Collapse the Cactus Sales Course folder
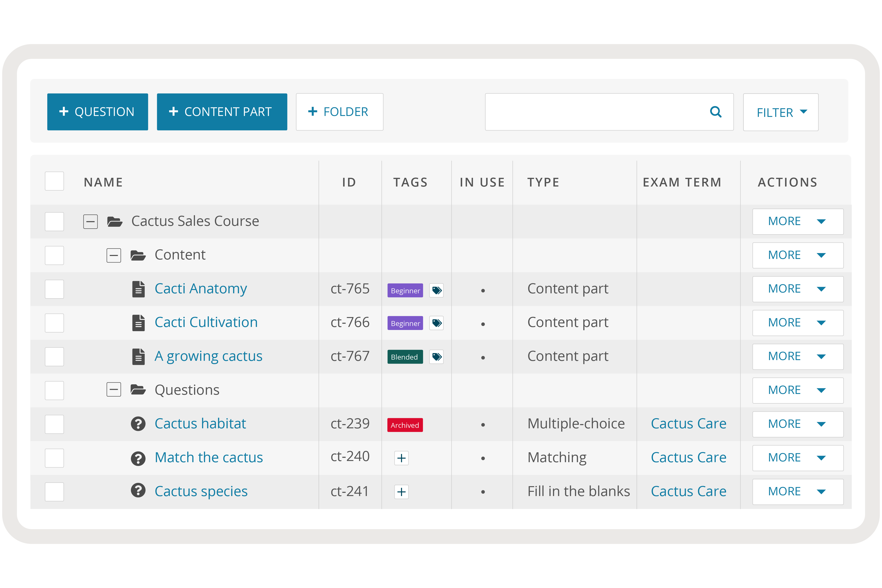Screen dimensions: 882x588 pyautogui.click(x=90, y=222)
